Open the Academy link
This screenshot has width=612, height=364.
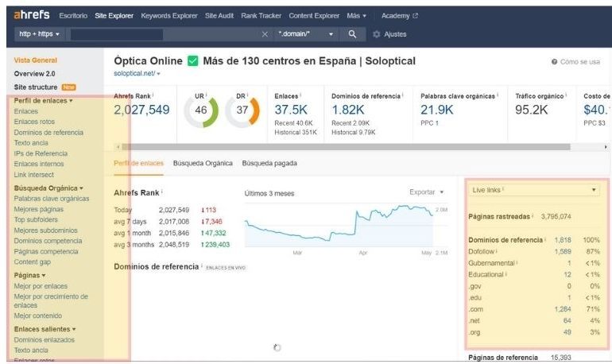click(395, 16)
